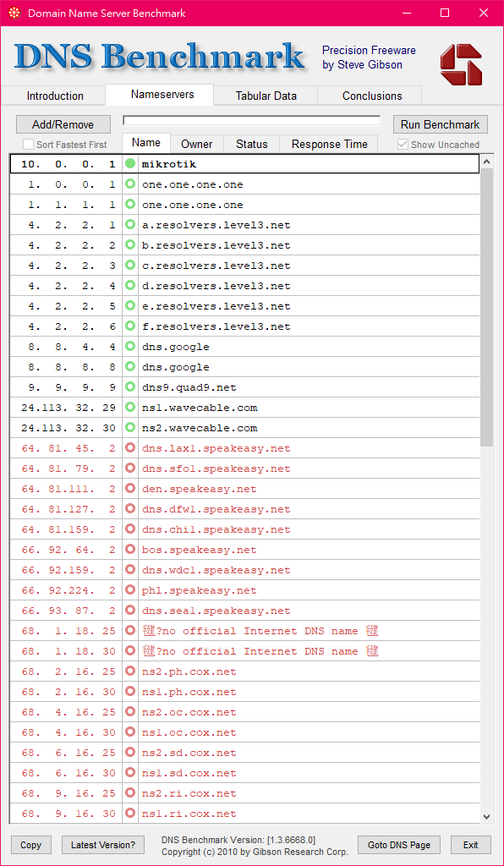This screenshot has width=504, height=866.
Task: Click the Add/Remove button
Action: pos(63,124)
